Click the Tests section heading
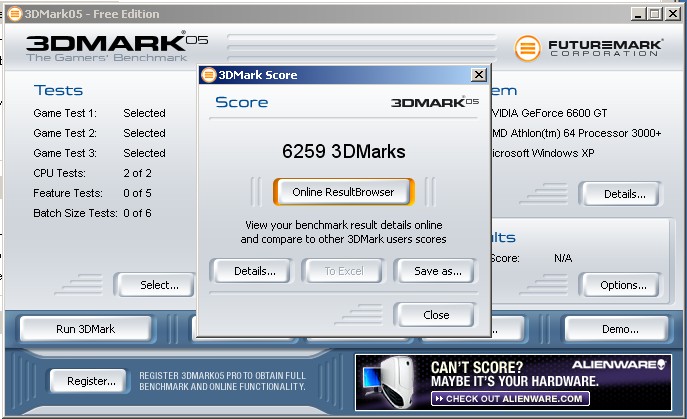The width and height of the screenshot is (687, 419). point(58,90)
